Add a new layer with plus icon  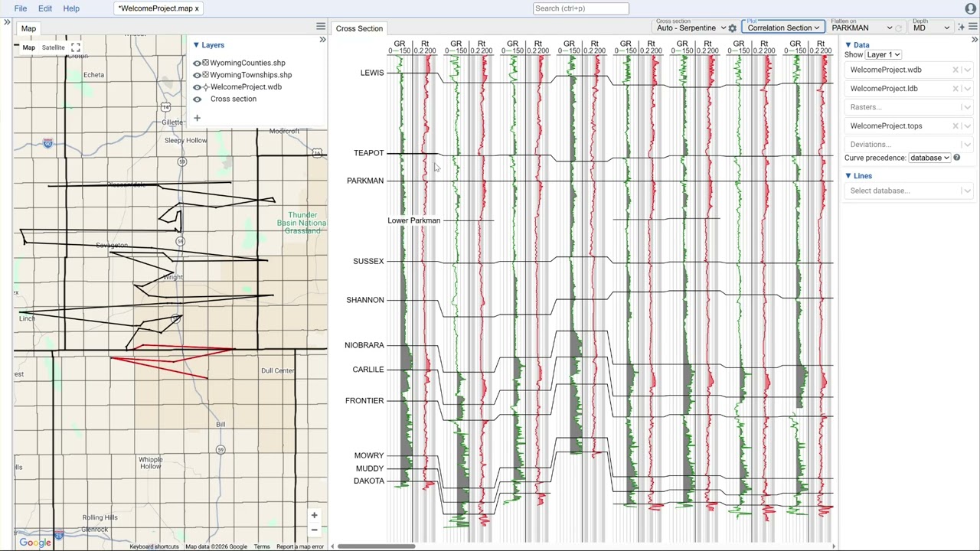[x=197, y=118]
